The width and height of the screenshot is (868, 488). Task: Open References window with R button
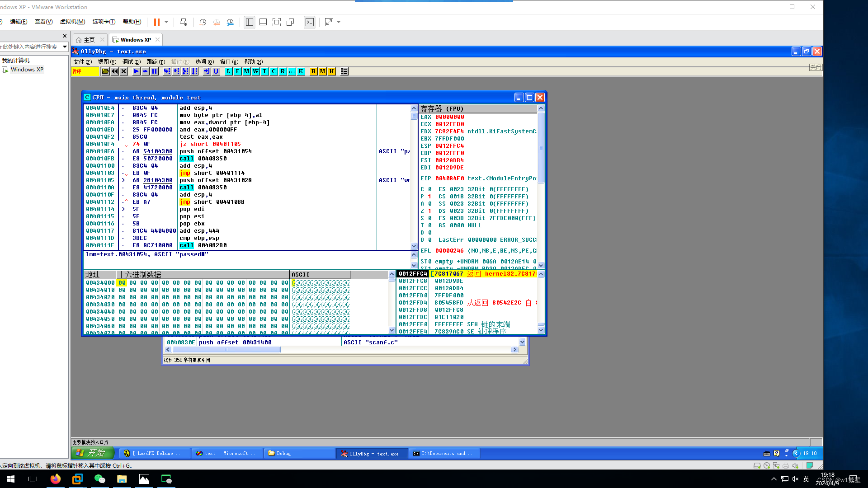[x=283, y=71]
